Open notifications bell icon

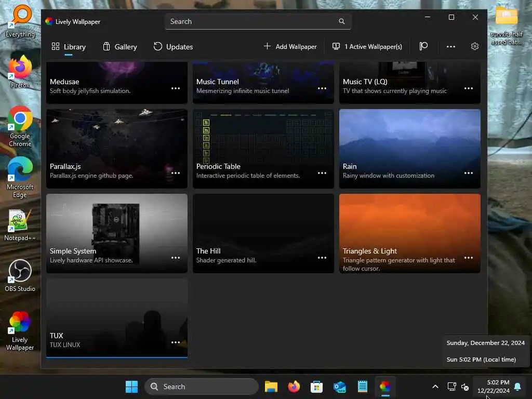[518, 387]
